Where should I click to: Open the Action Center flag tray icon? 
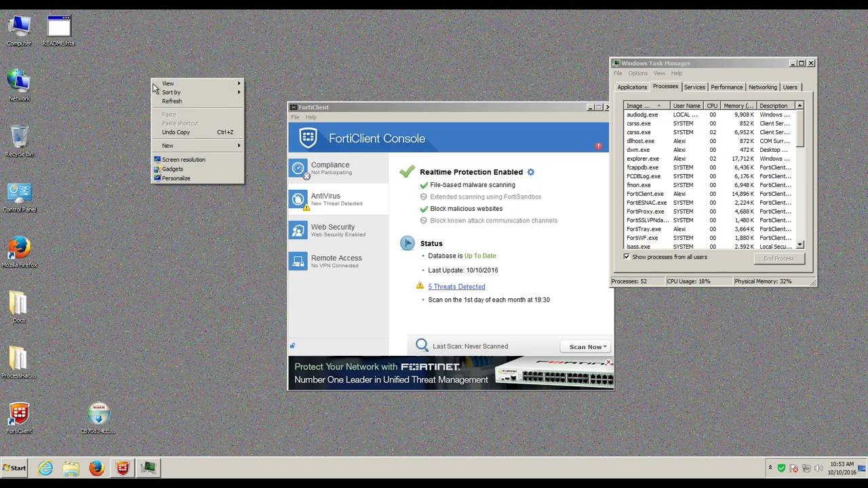794,468
